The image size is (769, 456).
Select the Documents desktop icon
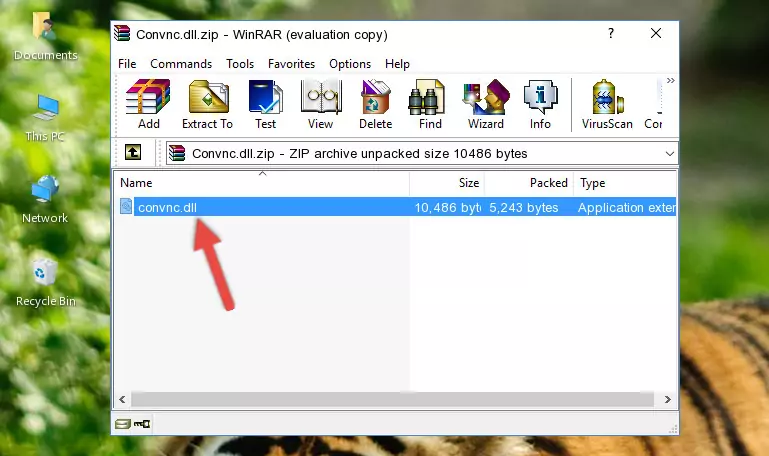(46, 37)
